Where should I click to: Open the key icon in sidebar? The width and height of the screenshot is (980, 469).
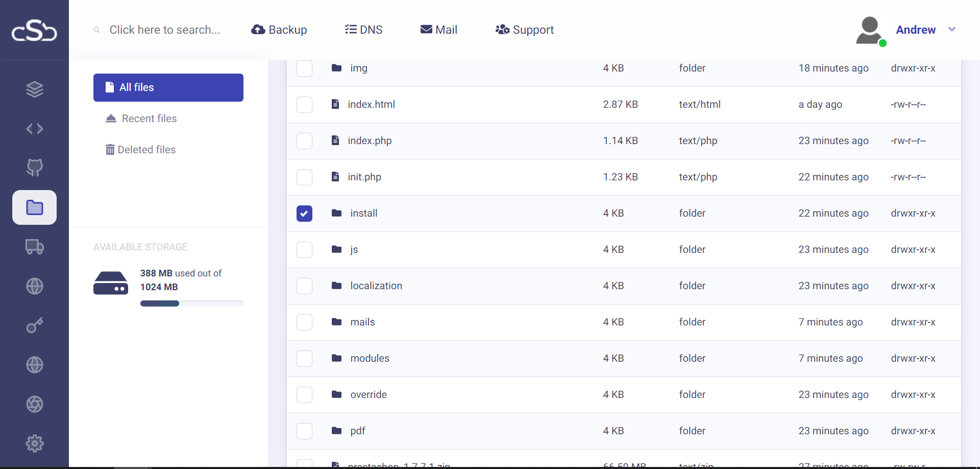tap(34, 325)
